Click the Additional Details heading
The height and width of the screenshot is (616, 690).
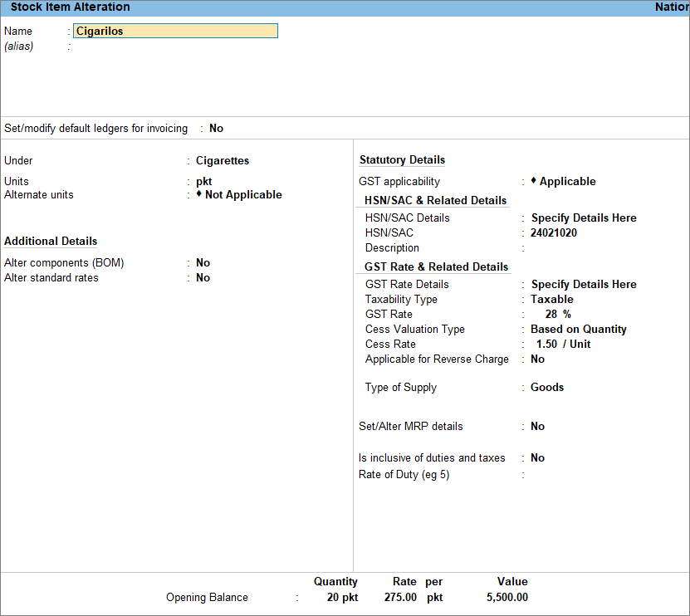[51, 241]
